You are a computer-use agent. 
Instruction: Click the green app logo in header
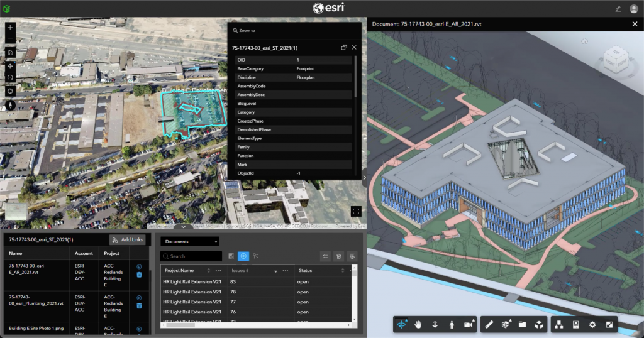coord(6,9)
